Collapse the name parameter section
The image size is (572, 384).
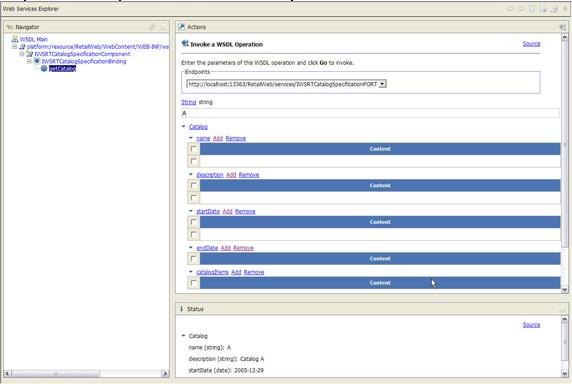191,138
